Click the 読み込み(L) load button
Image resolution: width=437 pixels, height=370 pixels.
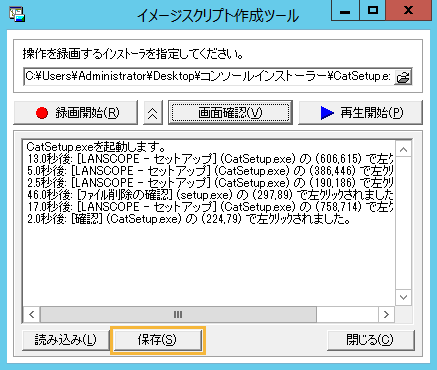point(66,340)
